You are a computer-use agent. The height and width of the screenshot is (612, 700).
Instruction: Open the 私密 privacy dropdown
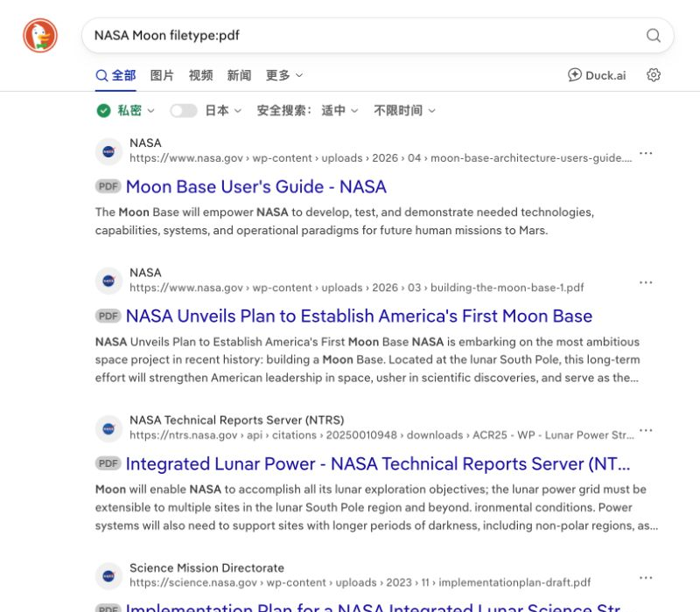(136, 110)
